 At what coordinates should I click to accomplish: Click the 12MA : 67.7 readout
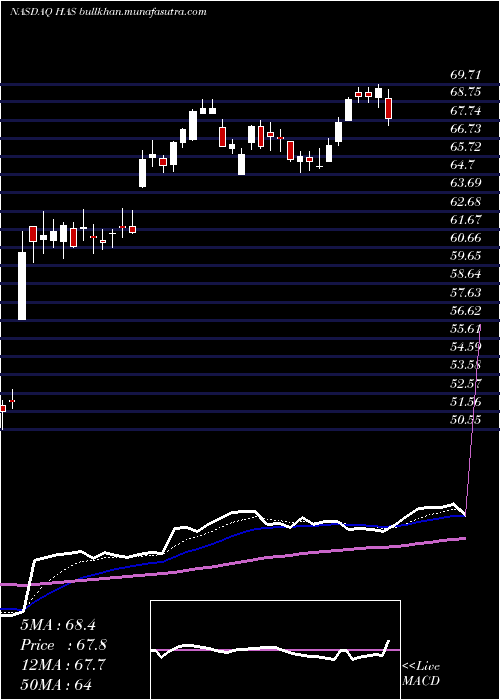(63, 665)
